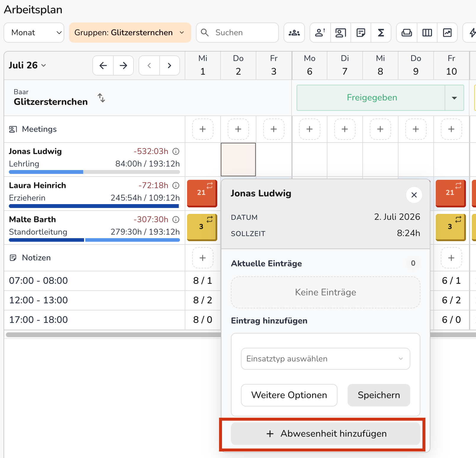Add a meeting on Fr 3

click(274, 129)
